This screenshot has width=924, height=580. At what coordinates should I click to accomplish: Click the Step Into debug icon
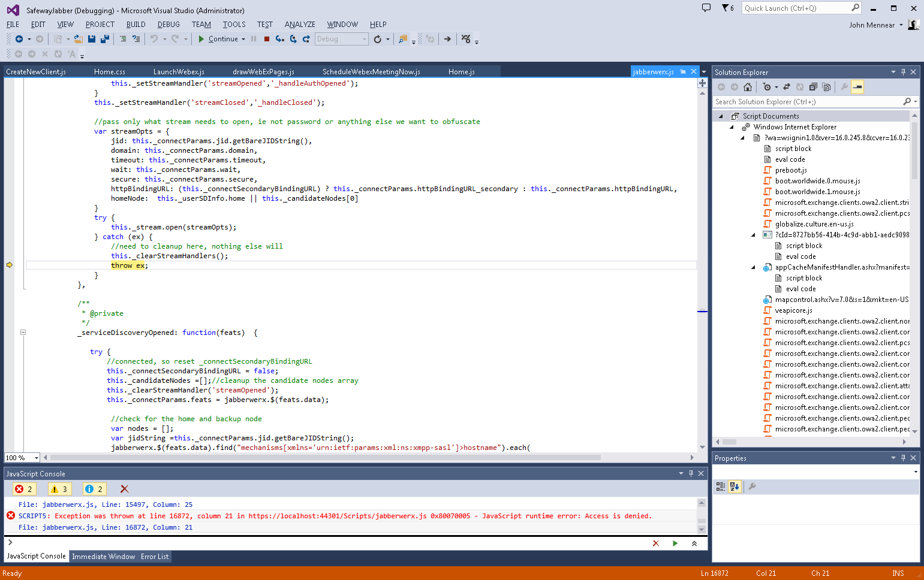(280, 39)
